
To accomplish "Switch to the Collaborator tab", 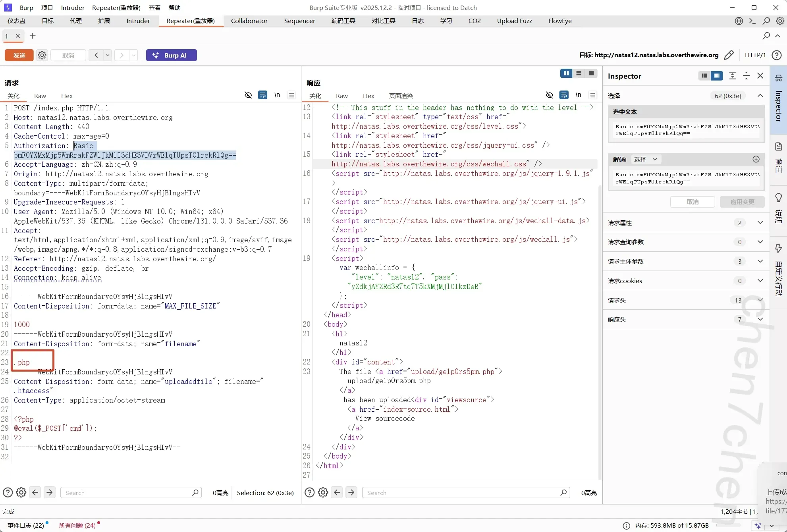I will click(249, 21).
